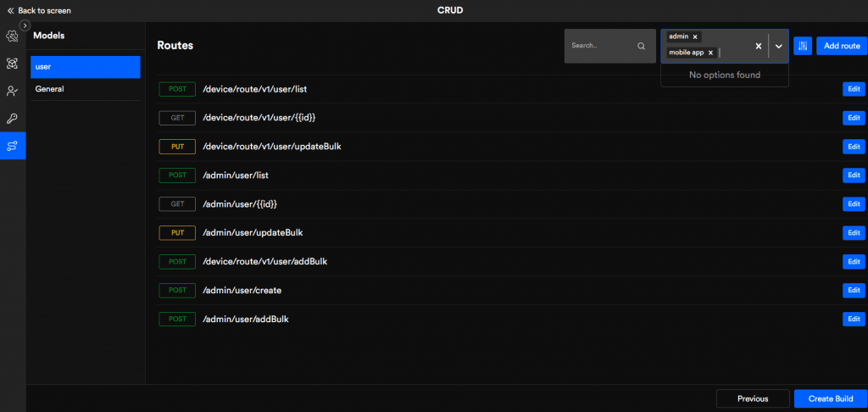The image size is (868, 412).
Task: Click into the Search routes field
Action: pos(600,46)
